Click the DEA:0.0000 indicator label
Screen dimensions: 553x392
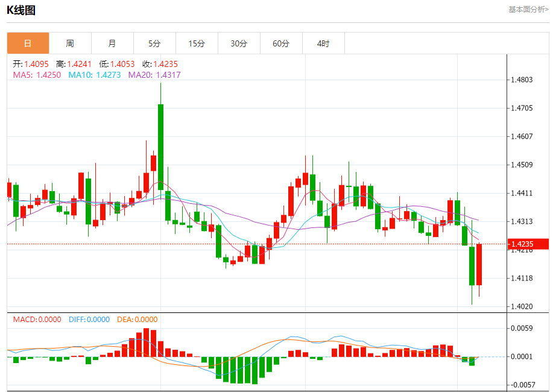point(137,320)
